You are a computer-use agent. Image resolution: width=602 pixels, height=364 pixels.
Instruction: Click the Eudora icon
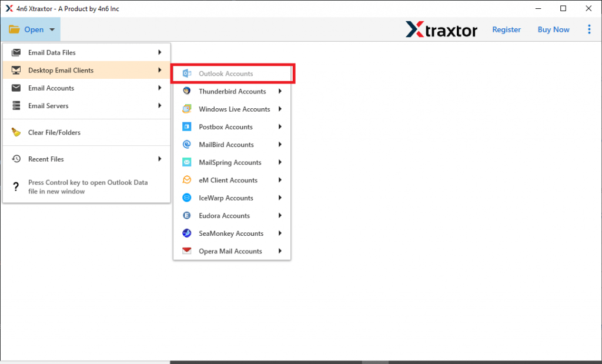(186, 215)
